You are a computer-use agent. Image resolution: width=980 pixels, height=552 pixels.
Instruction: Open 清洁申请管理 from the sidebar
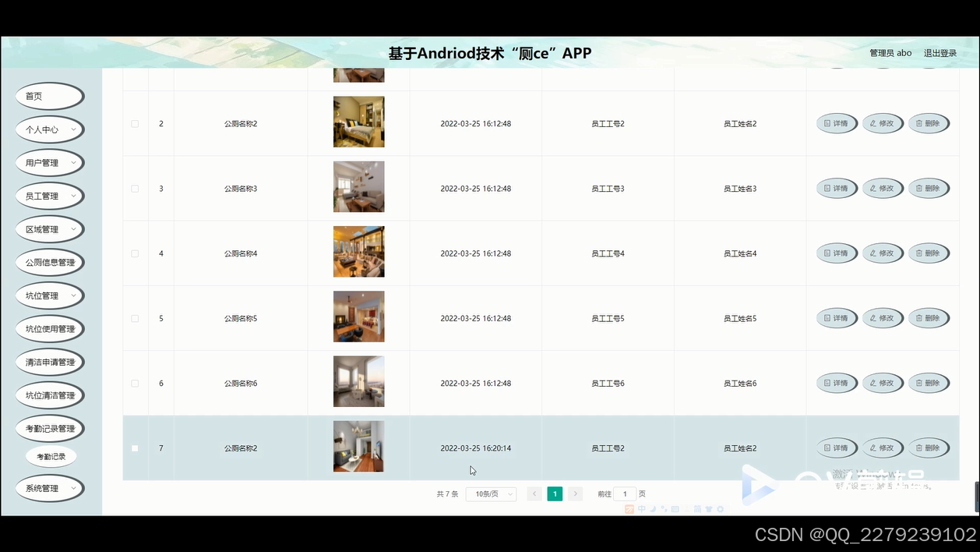point(49,362)
